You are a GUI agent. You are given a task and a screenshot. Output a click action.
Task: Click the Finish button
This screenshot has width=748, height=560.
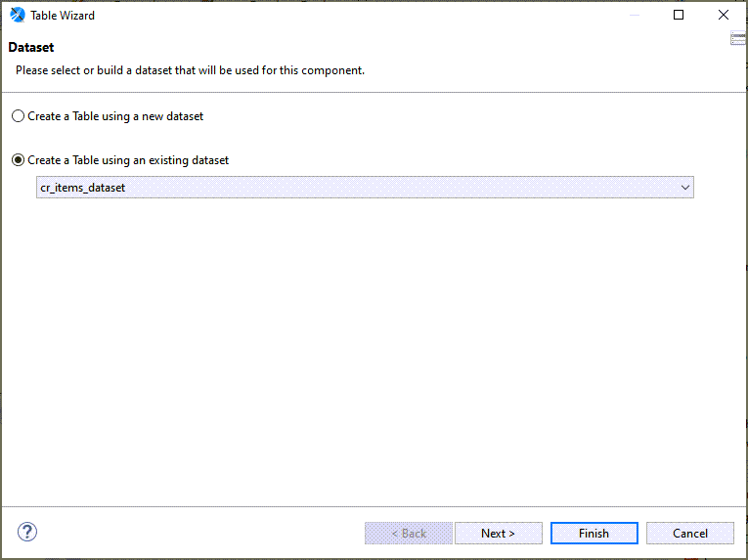(594, 534)
